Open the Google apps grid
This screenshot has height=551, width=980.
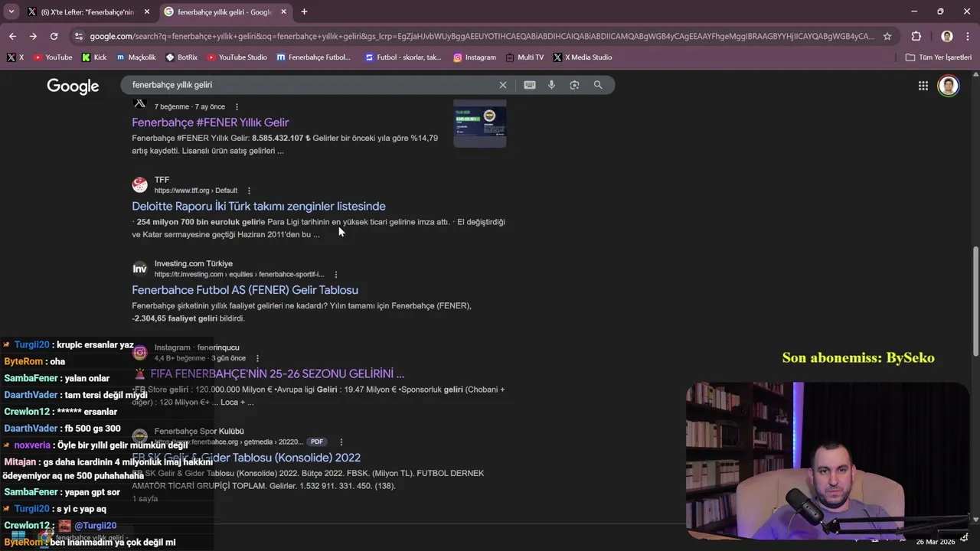click(x=923, y=86)
